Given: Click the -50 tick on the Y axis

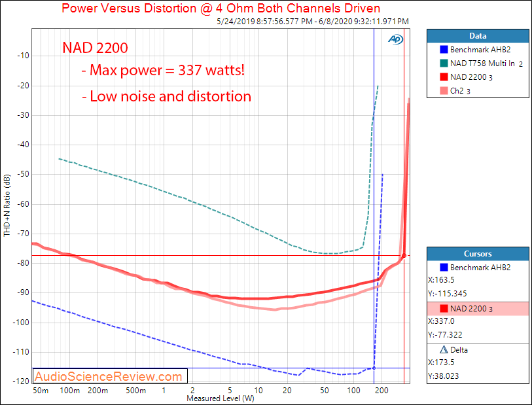Looking at the screenshot, I should 23,174.
